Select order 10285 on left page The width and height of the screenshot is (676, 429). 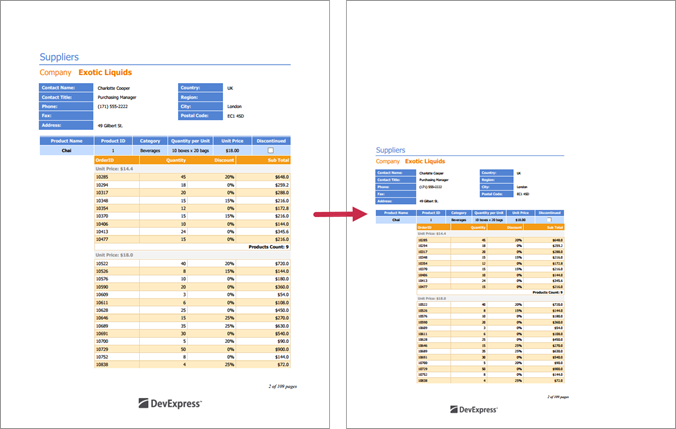(x=102, y=177)
